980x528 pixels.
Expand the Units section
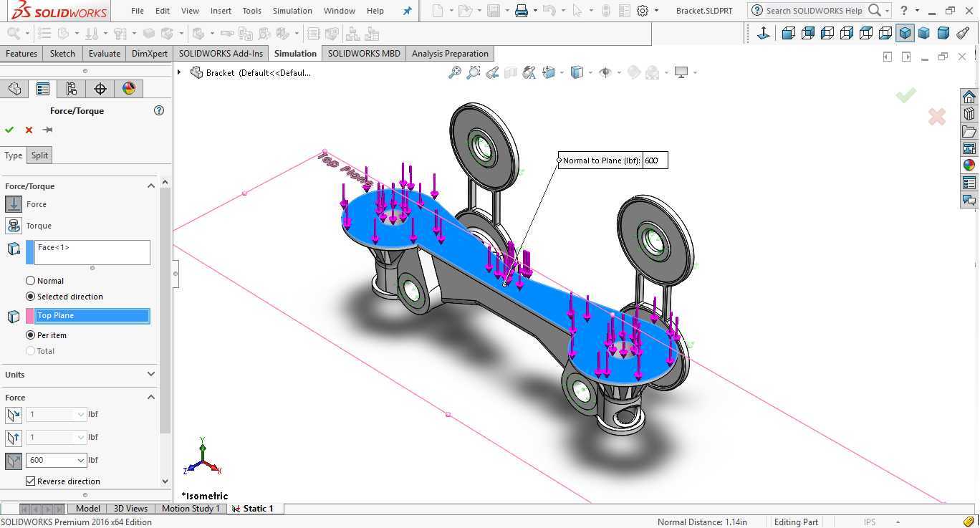tap(150, 375)
